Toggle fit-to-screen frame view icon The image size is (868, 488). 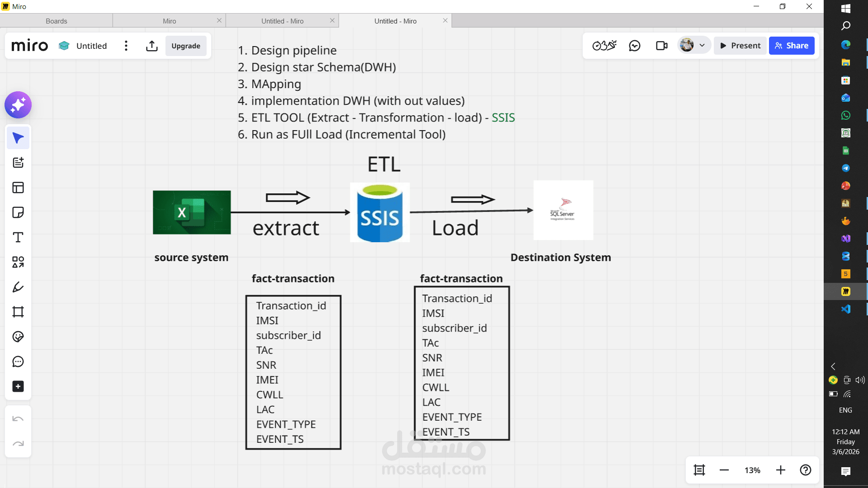(x=699, y=470)
